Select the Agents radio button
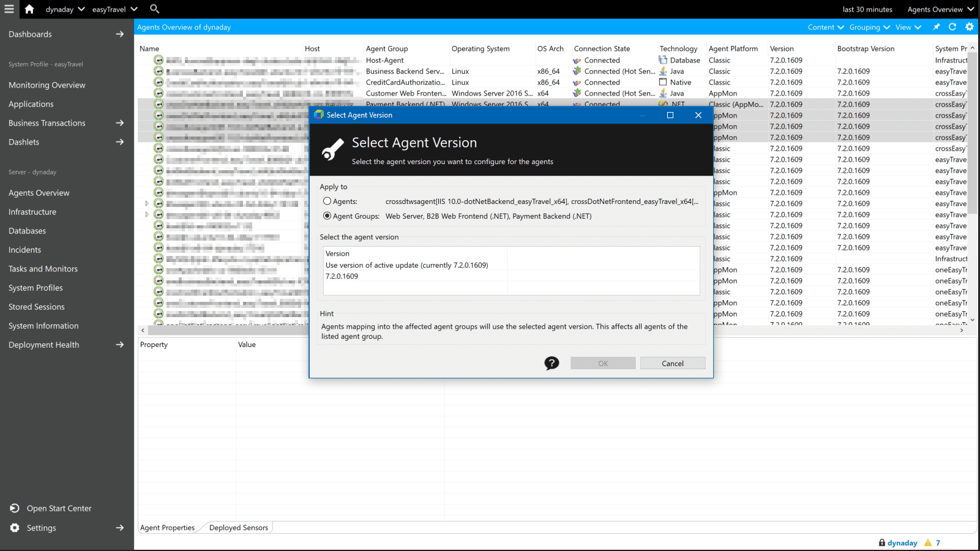 327,201
